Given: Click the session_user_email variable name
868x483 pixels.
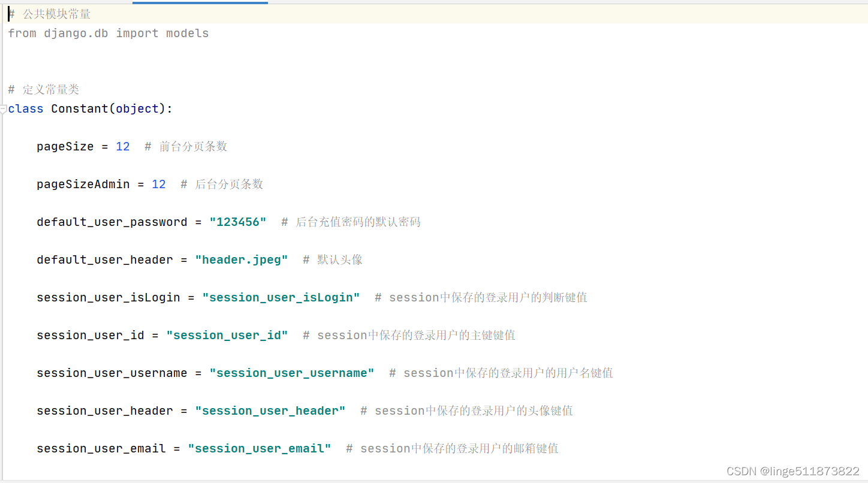Looking at the screenshot, I should (100, 448).
